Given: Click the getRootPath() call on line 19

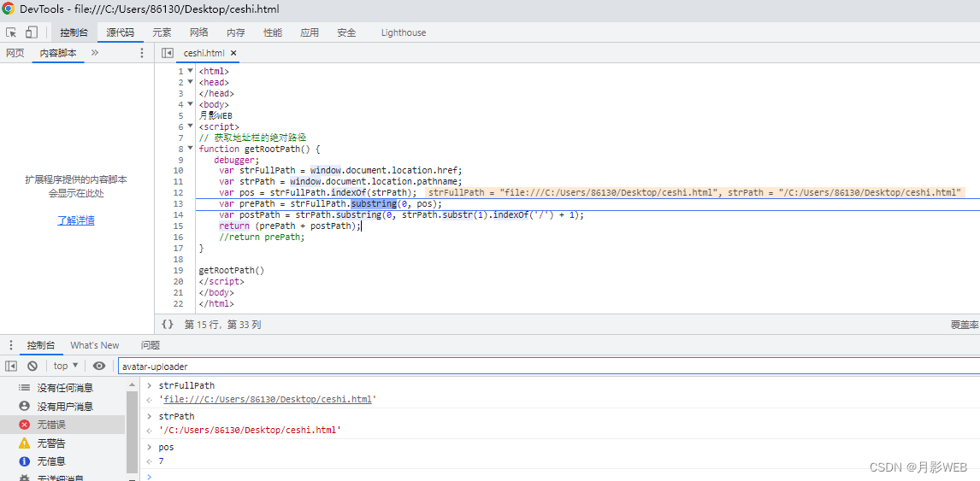Looking at the screenshot, I should click(x=232, y=271).
